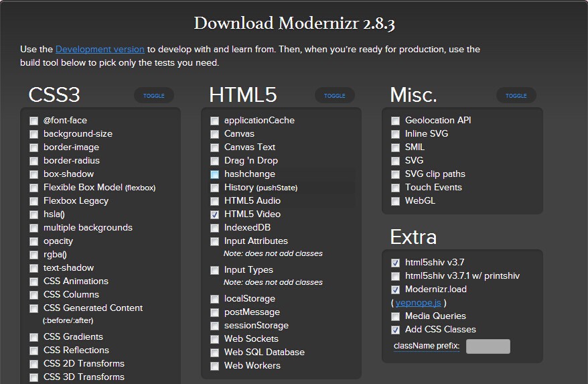Tick the opacity checkbox
The image size is (588, 384).
click(33, 241)
